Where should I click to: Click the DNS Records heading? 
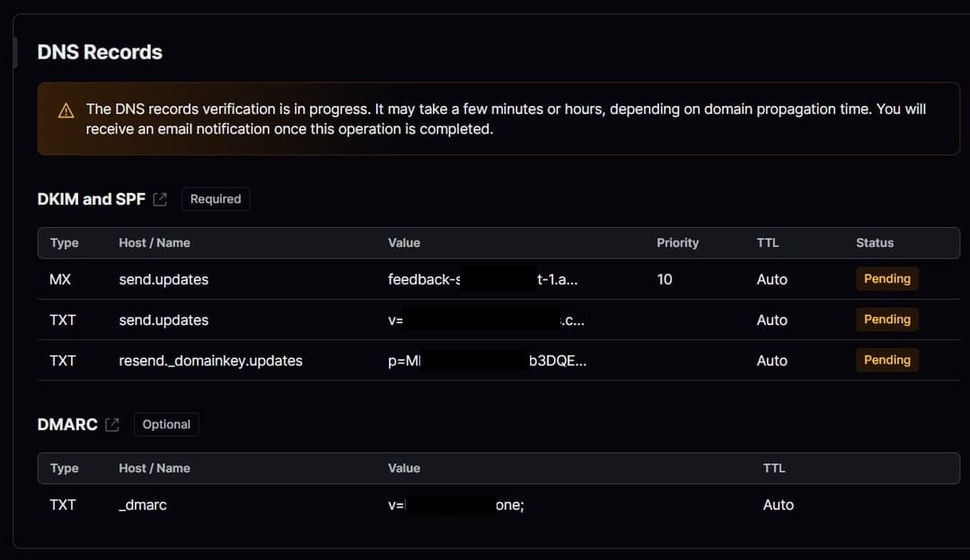pyautogui.click(x=100, y=52)
